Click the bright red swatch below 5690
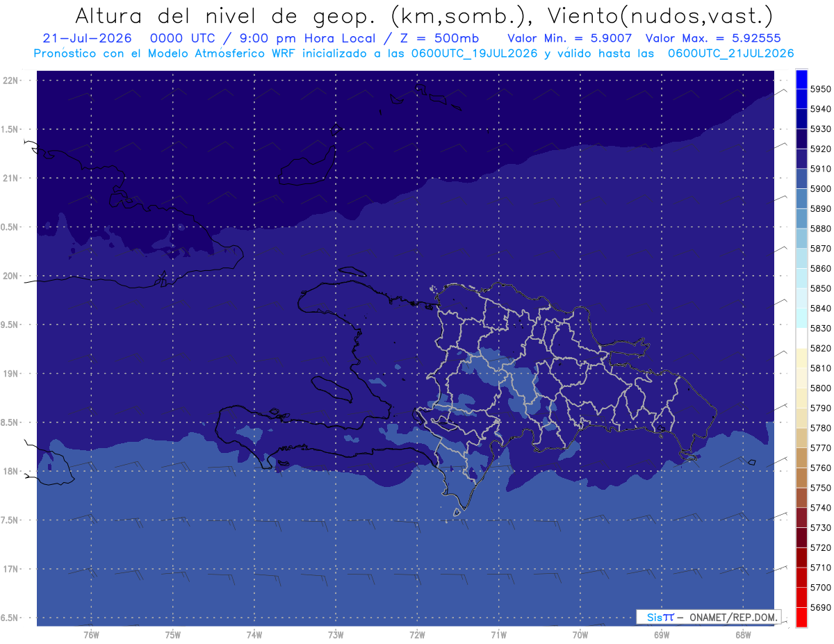 click(x=801, y=617)
